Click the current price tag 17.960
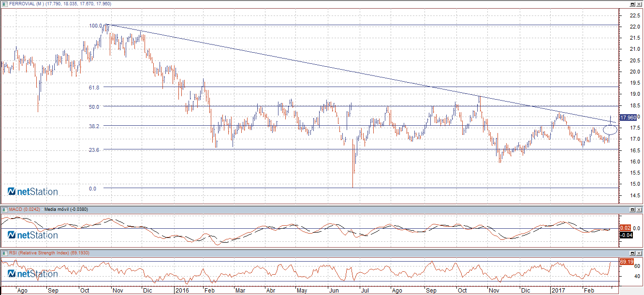Image resolution: width=644 pixels, height=295 pixels. [x=628, y=117]
